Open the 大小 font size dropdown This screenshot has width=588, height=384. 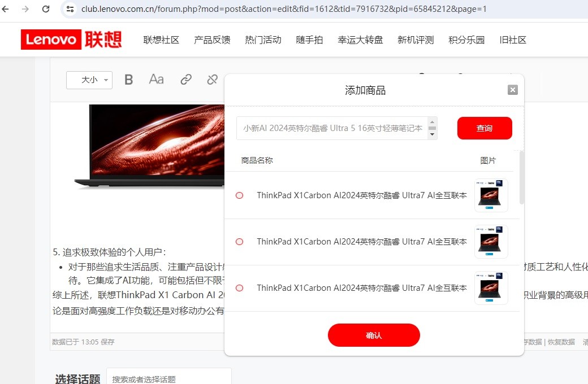pyautogui.click(x=89, y=80)
